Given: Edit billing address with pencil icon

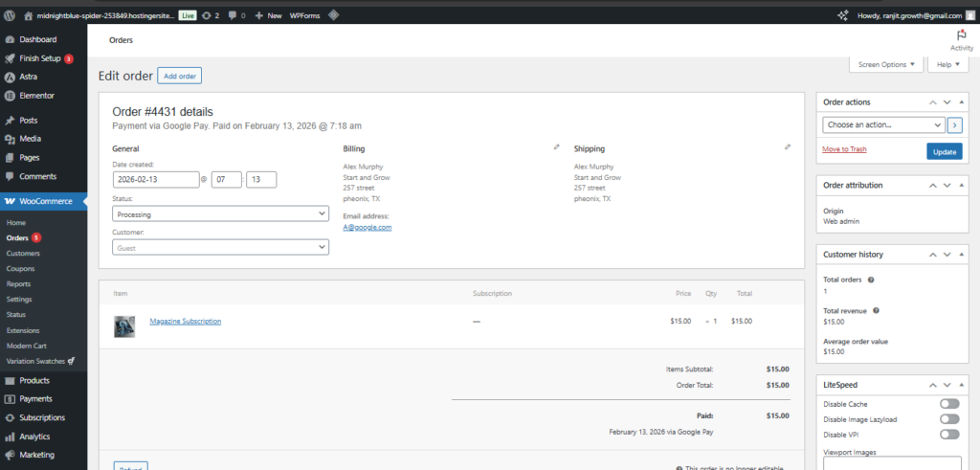Looking at the screenshot, I should coord(557,147).
